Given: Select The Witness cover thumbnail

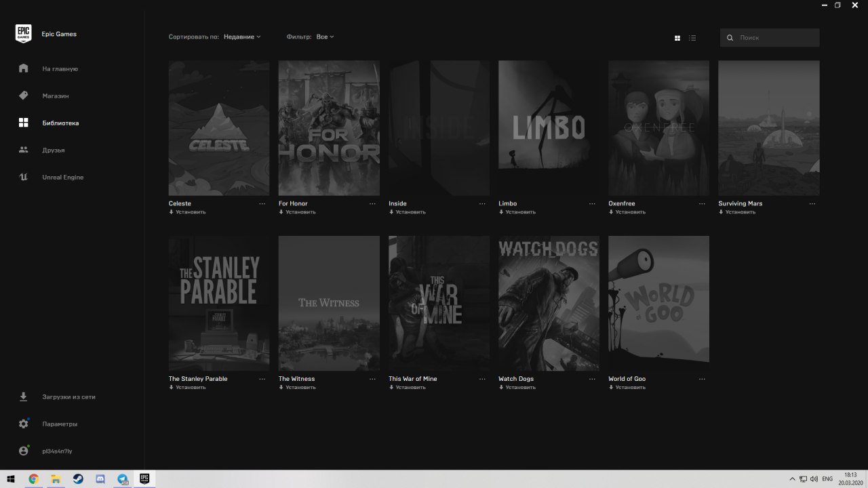Looking at the screenshot, I should (x=329, y=304).
